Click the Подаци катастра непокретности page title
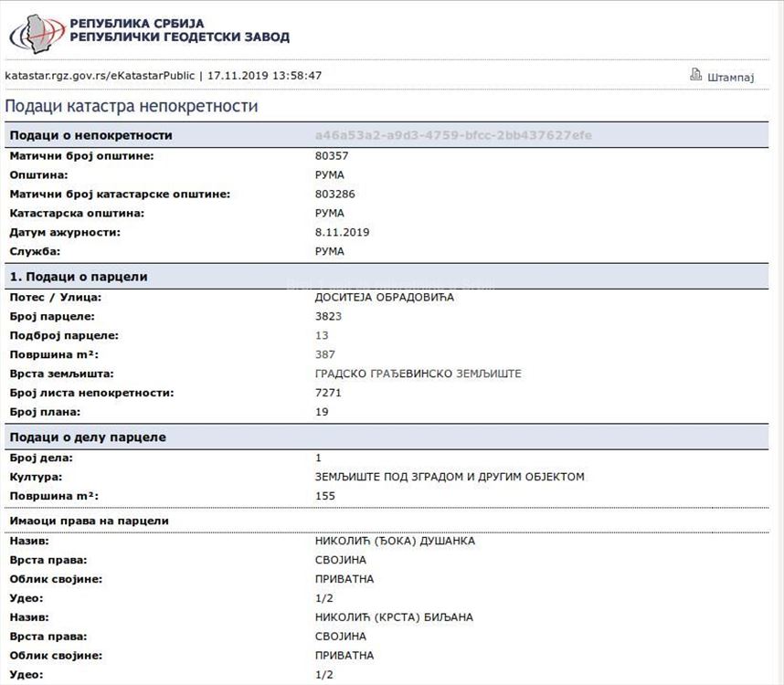This screenshot has width=784, height=685. tap(132, 107)
